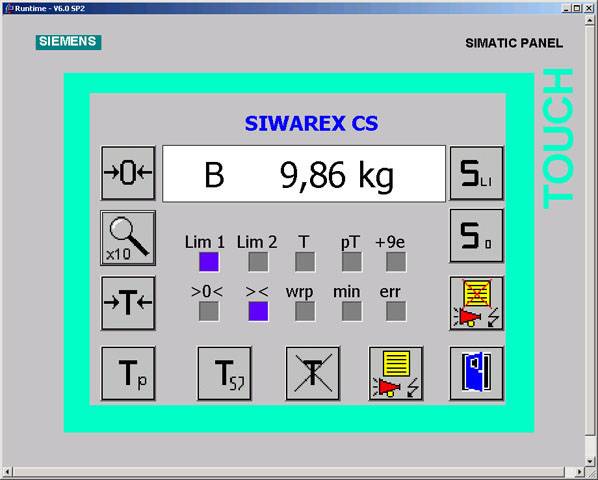Click the weight display showing 9,86 kg
Screen dimensions: 598x480
(304, 173)
